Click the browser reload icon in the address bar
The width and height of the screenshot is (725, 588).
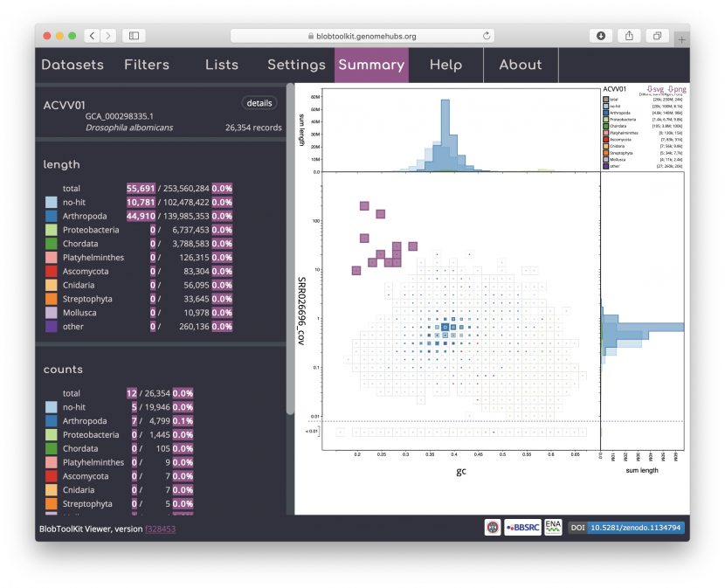[487, 36]
